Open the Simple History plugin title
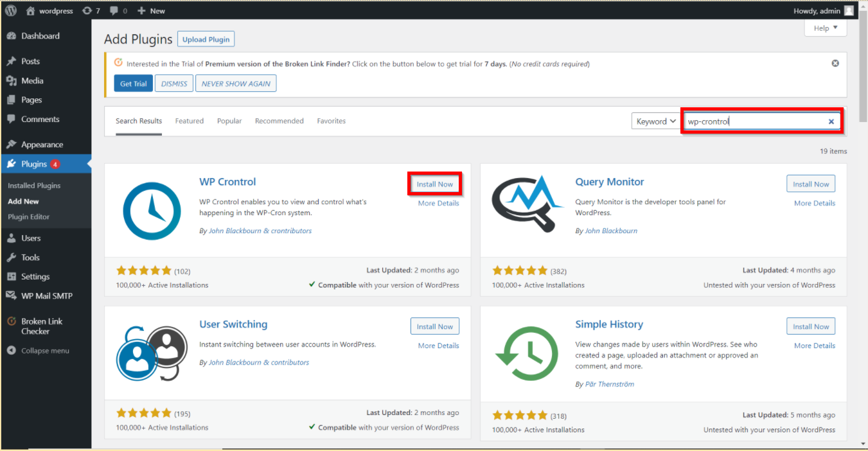 (x=609, y=324)
